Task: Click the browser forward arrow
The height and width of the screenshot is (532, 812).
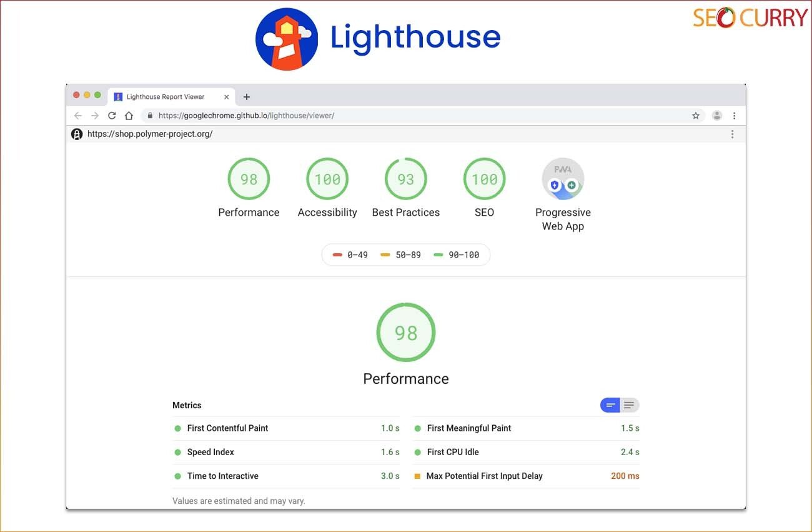Action: click(95, 116)
